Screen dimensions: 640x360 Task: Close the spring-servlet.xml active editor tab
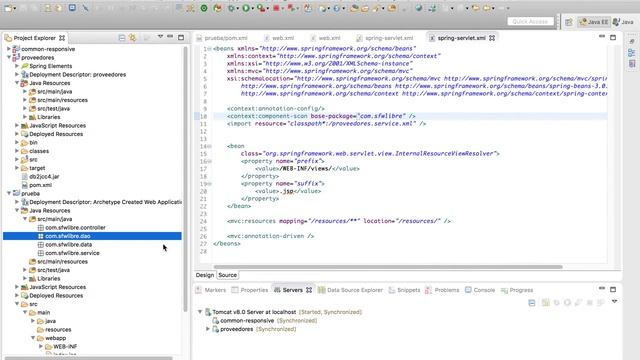pos(492,38)
